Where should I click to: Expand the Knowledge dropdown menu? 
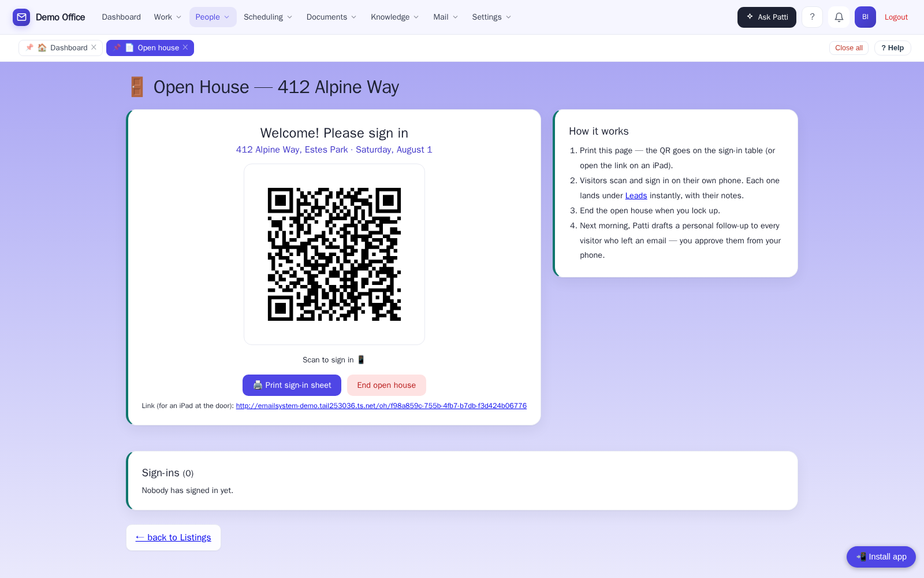point(395,17)
